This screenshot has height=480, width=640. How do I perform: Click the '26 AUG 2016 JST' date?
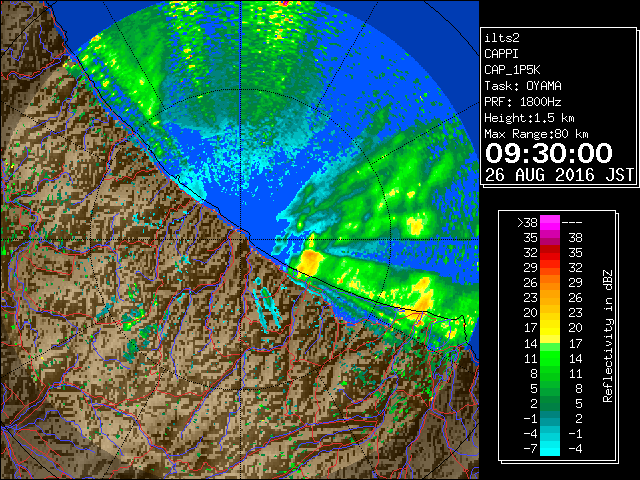[559, 175]
